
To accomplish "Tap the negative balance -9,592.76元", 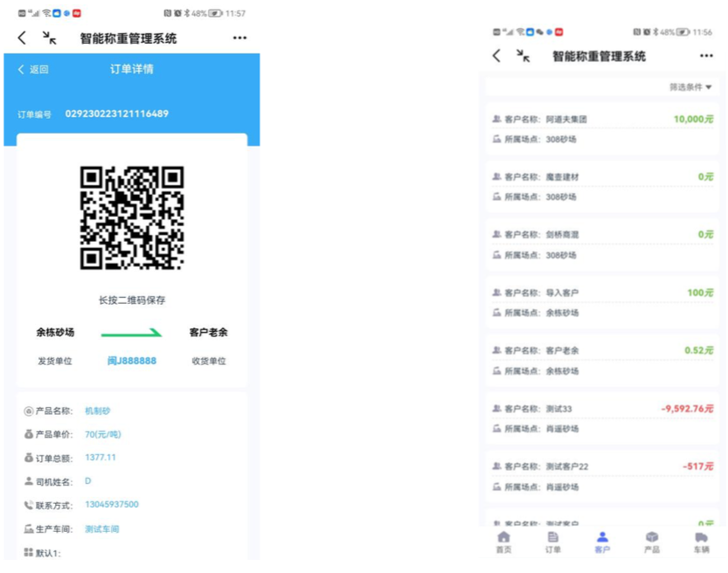I will pos(687,408).
